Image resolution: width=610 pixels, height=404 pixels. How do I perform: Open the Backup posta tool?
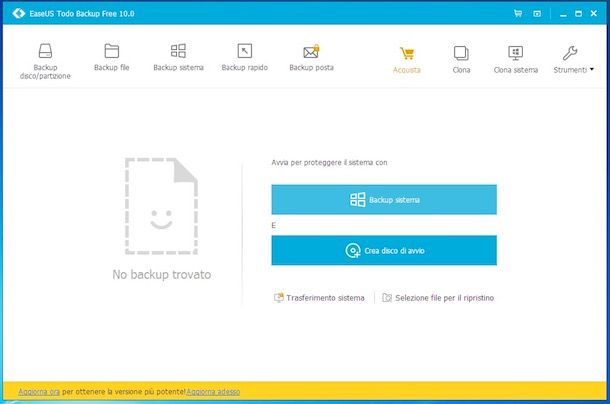click(x=311, y=58)
